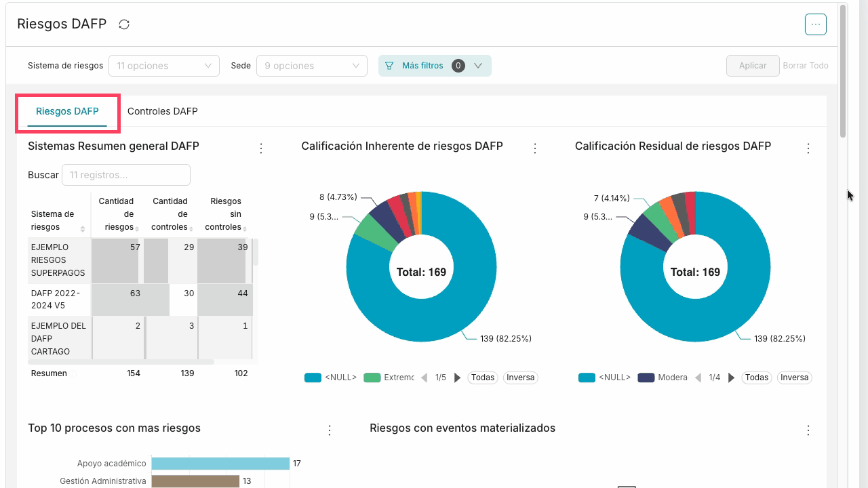Screen dimensions: 868x488
Task: Toggle the Extremo legend entry in Inherente chart
Action: click(x=389, y=378)
